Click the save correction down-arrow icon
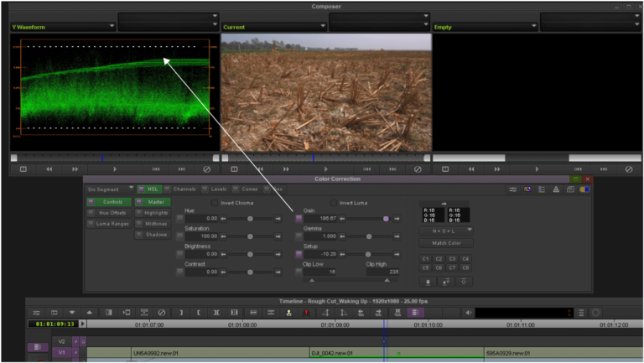 coord(428,282)
